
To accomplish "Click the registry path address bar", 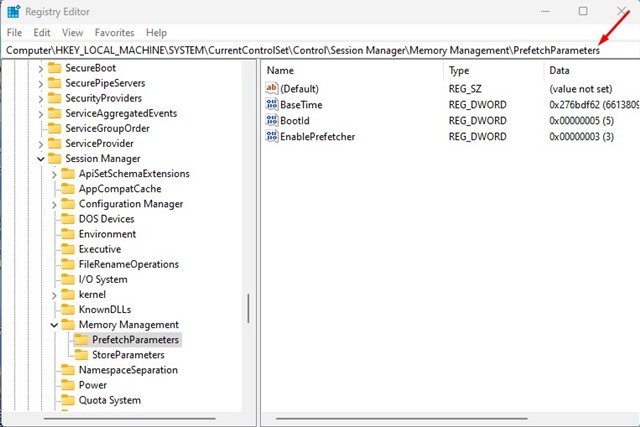I will coord(320,50).
